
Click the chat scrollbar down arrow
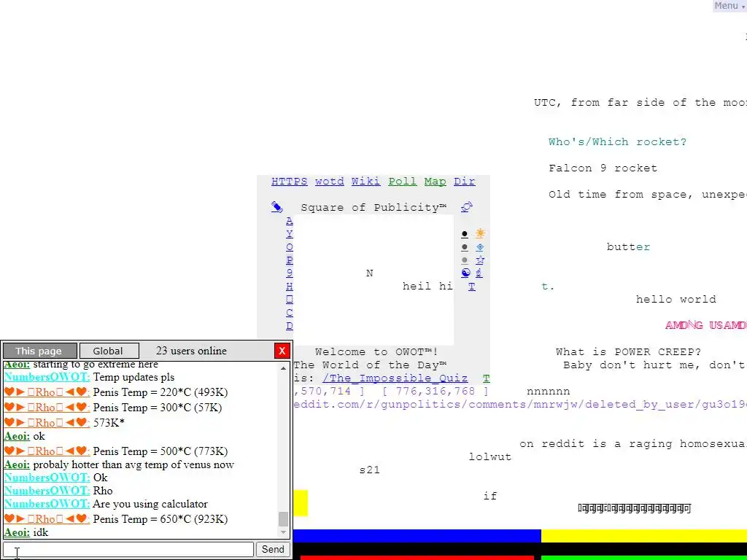point(284,532)
